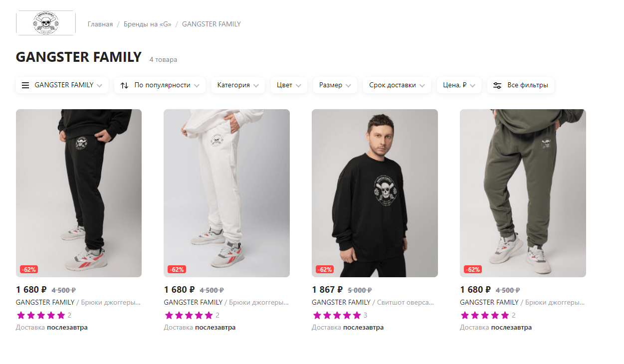Expand the Категория dropdown
The height and width of the screenshot is (364, 624).
click(x=237, y=85)
